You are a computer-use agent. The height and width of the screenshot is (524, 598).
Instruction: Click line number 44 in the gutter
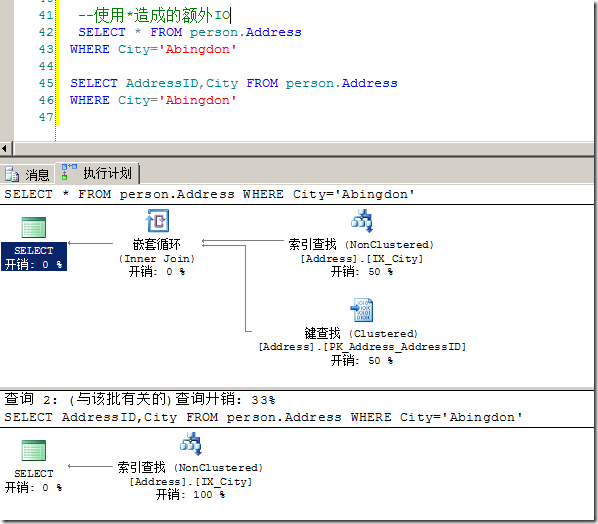[46, 66]
